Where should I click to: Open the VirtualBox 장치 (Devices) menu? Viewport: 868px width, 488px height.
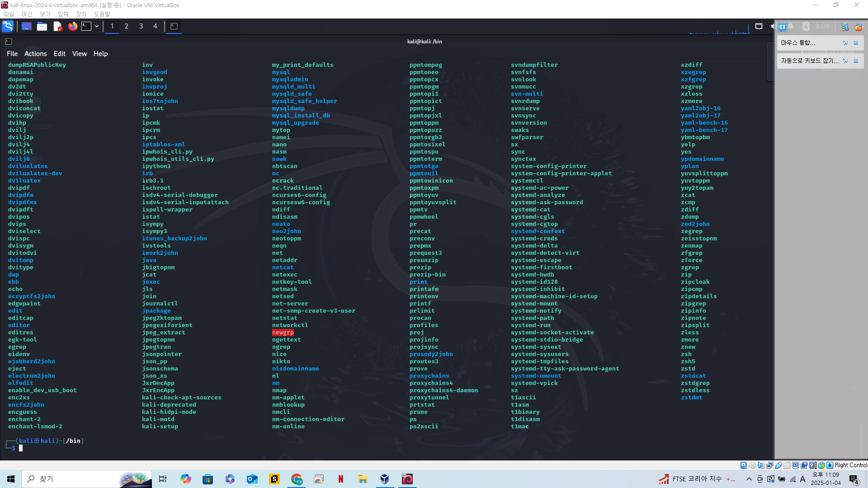point(81,14)
